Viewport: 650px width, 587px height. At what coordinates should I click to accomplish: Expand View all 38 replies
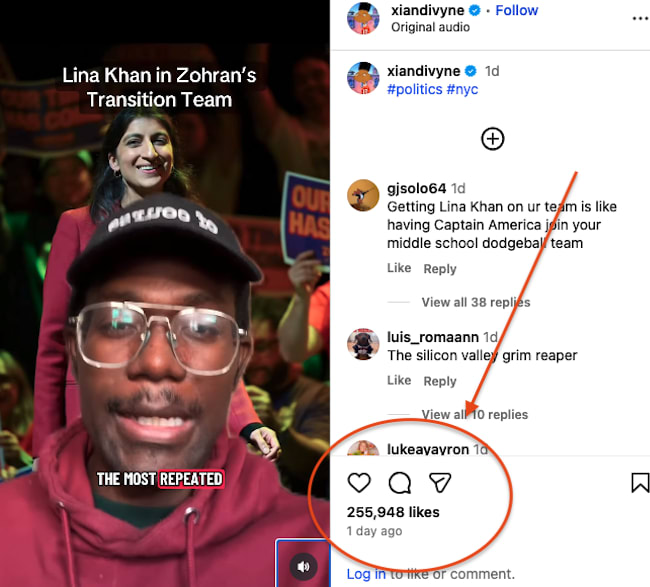476,302
